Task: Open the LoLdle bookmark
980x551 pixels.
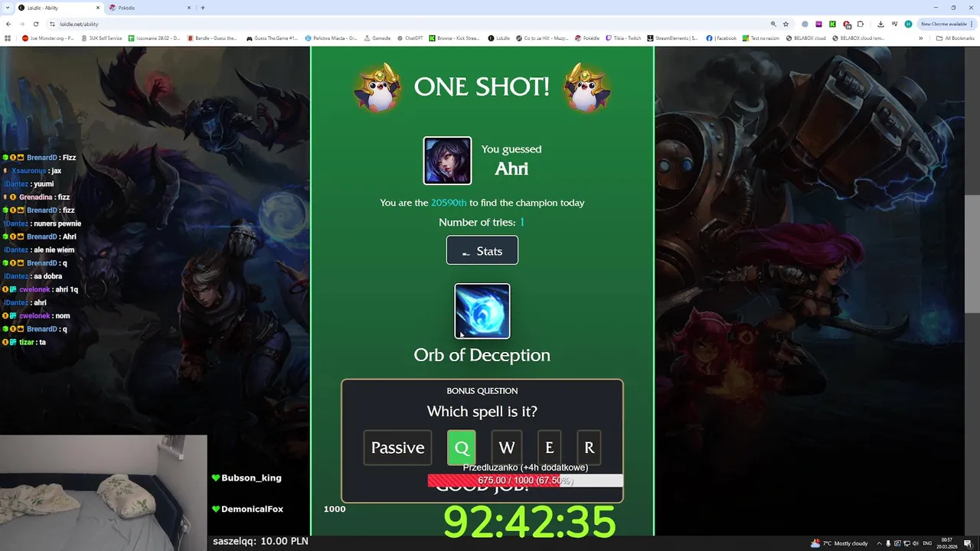Action: pyautogui.click(x=499, y=37)
